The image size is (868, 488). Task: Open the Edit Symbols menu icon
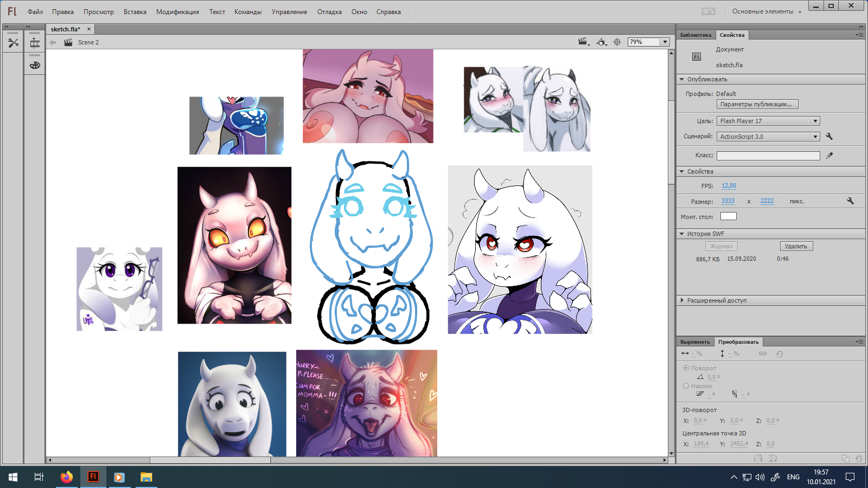601,42
